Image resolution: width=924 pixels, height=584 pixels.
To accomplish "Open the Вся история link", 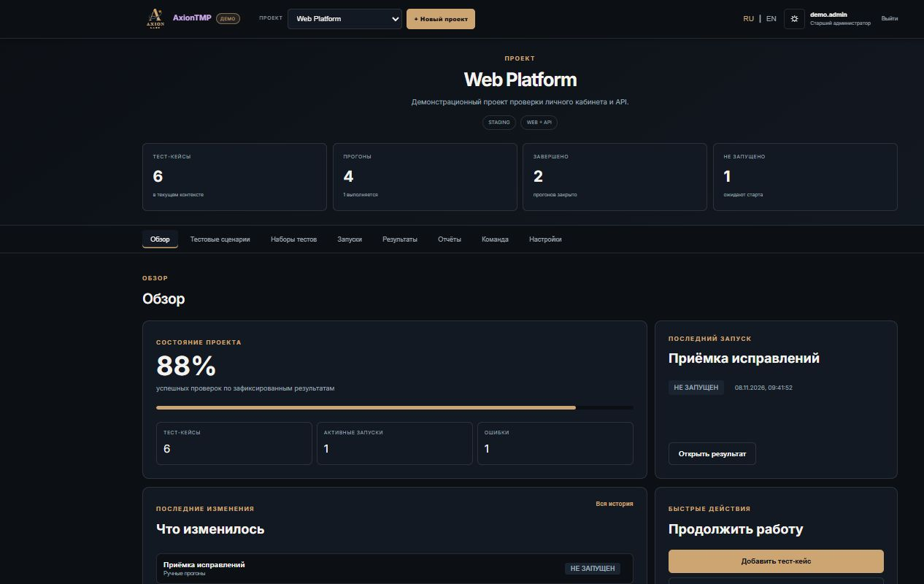I will click(x=615, y=504).
